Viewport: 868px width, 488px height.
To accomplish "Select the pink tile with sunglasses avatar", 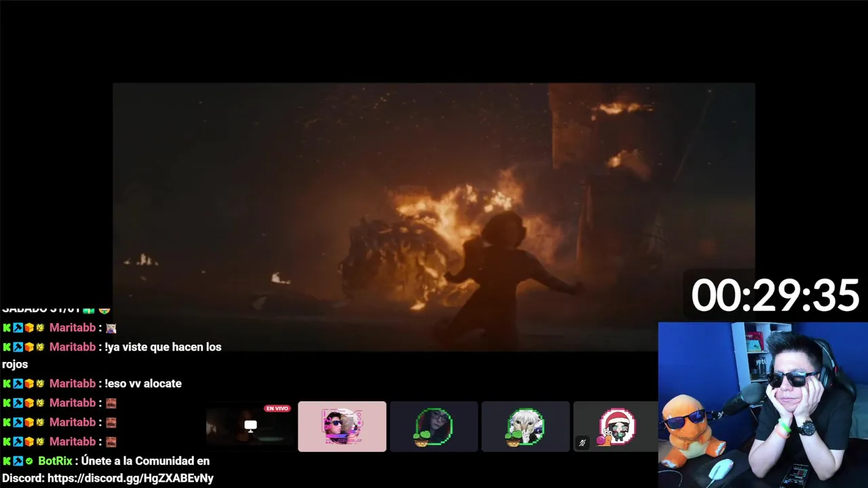I will click(342, 426).
